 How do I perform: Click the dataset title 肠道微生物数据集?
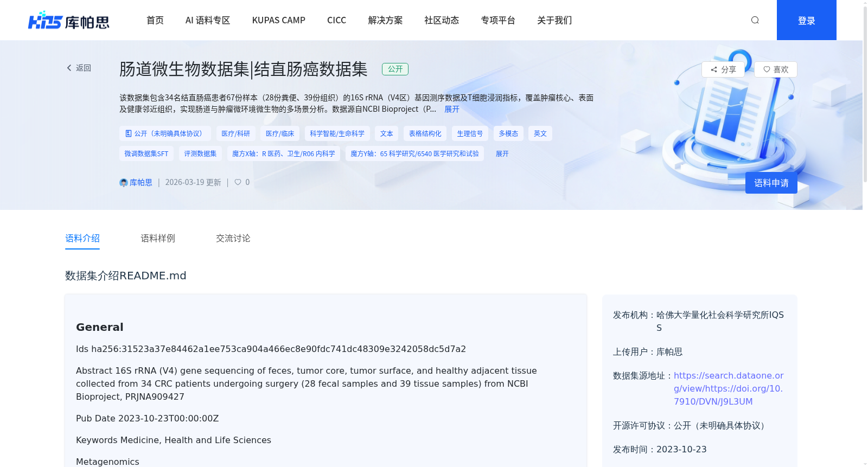[x=244, y=69]
